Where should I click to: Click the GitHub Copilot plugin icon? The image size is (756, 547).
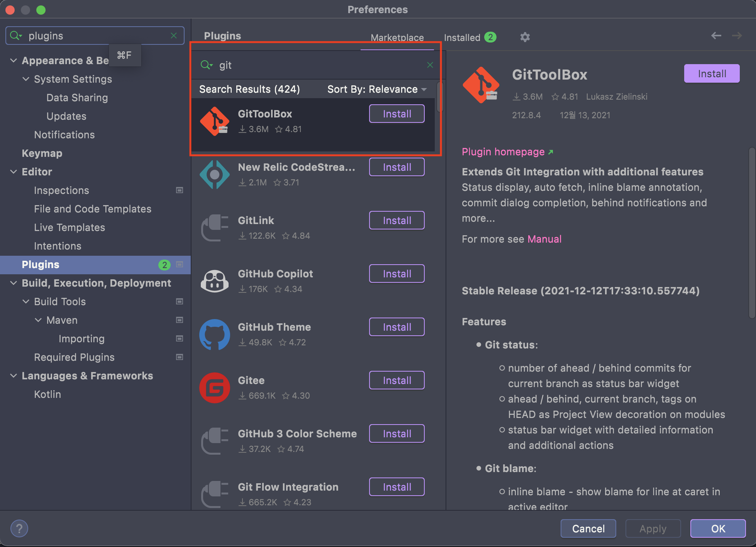(x=215, y=281)
